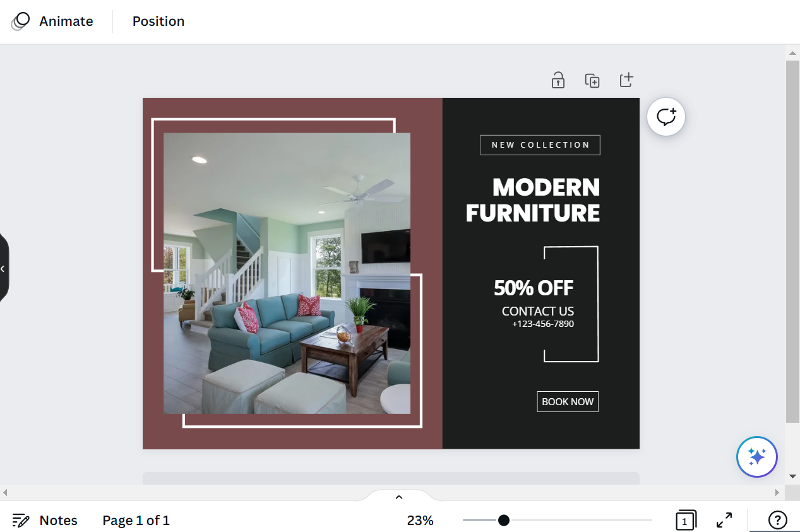Enter fullscreen present mode icon

tap(724, 520)
